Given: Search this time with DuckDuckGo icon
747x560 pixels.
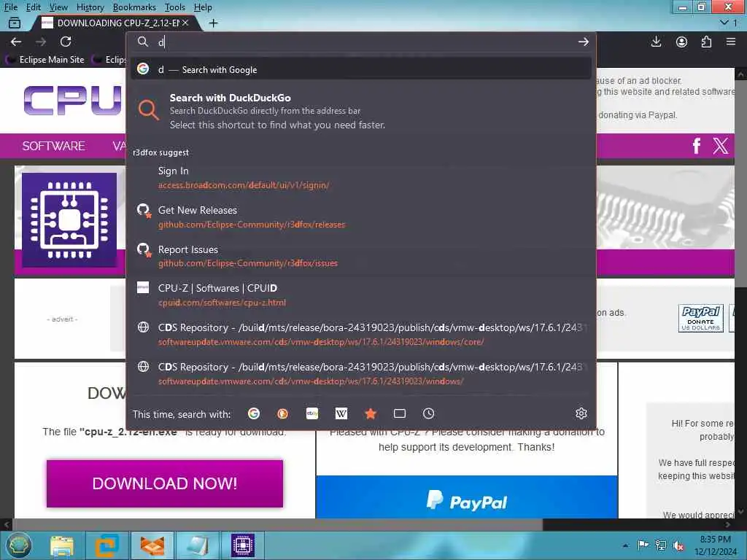Looking at the screenshot, I should [x=282, y=413].
